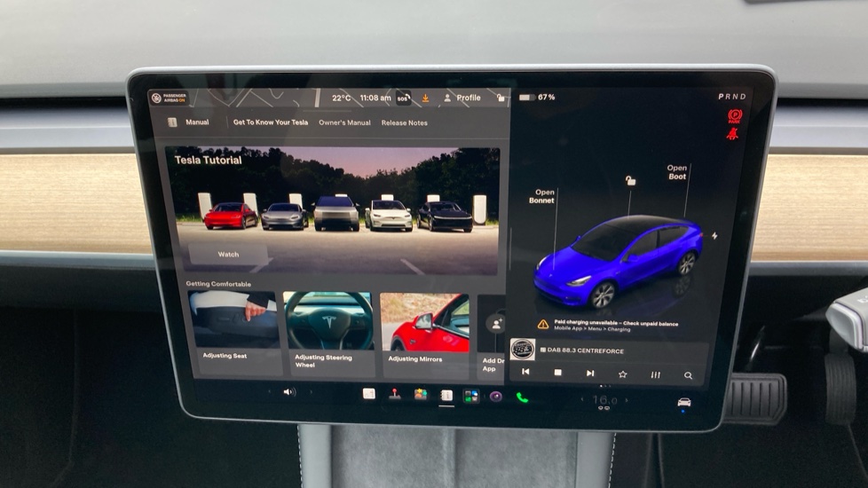Tap the red seatbelt warning icon
This screenshot has height=488, width=868.
click(x=732, y=134)
